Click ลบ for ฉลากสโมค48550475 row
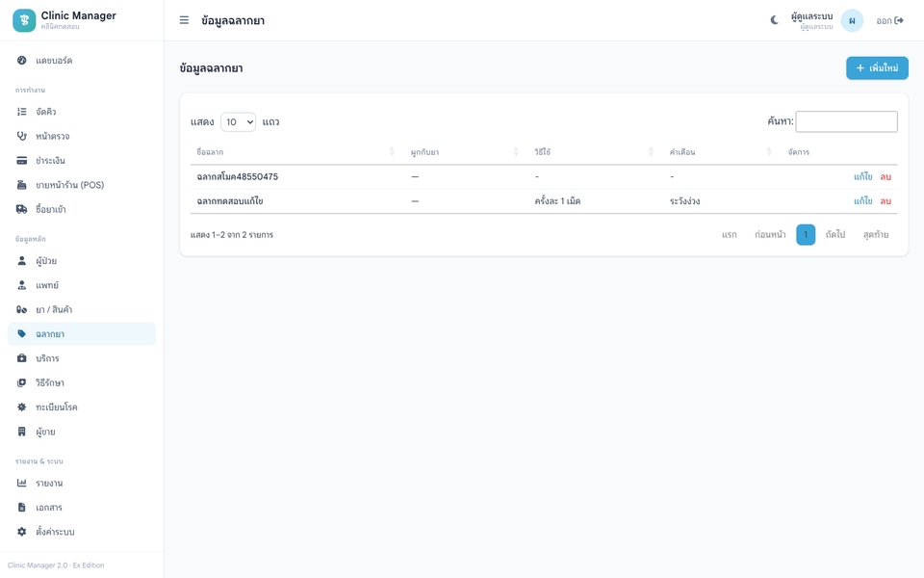Image resolution: width=924 pixels, height=578 pixels. click(x=885, y=176)
